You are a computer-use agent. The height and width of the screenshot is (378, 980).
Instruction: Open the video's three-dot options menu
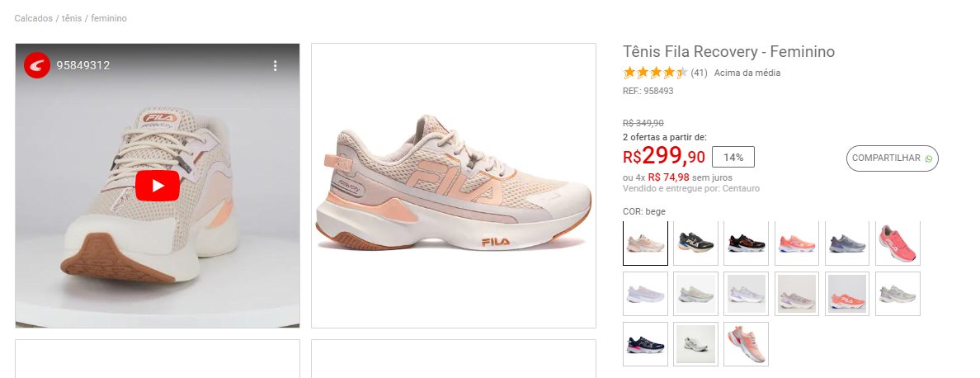point(275,66)
